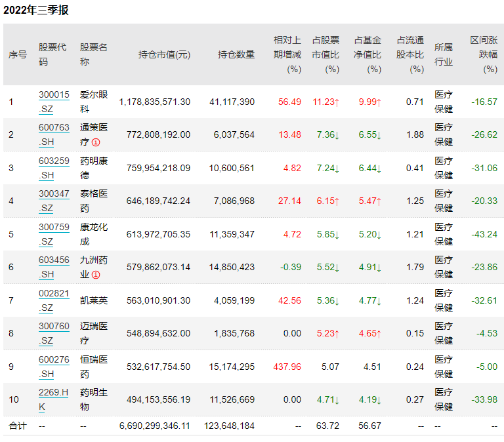Open stock code link 603259.SH
This screenshot has width=504, height=442.
[53, 168]
